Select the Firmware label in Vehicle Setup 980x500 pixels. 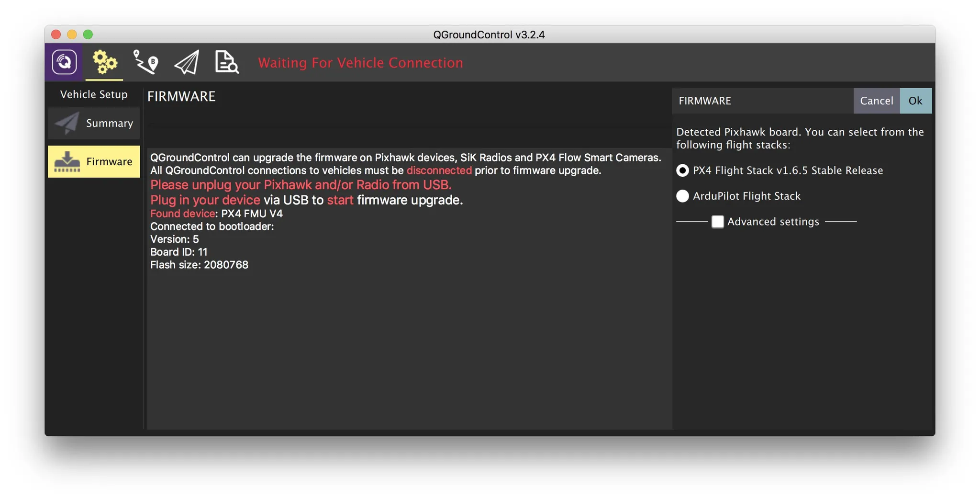109,162
